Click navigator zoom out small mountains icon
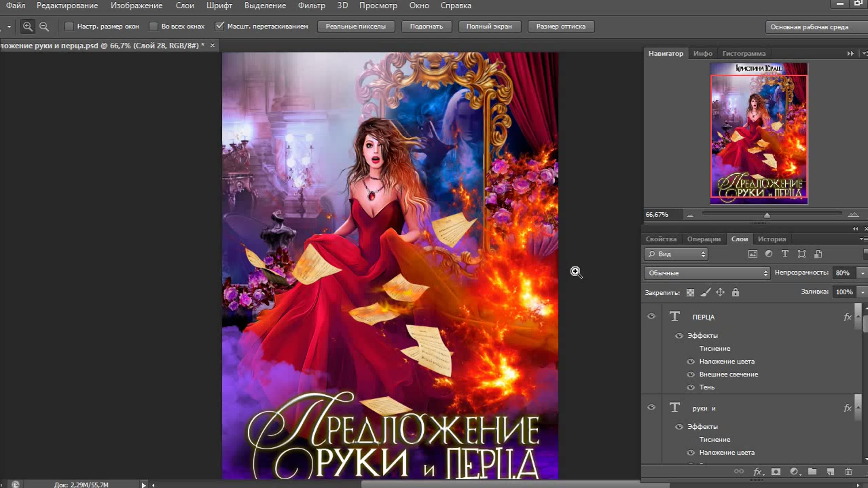The width and height of the screenshot is (868, 488). tap(690, 215)
